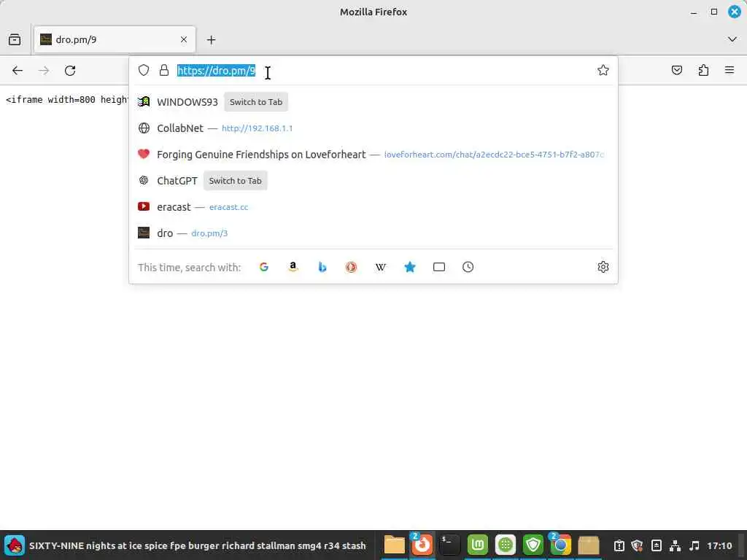Open the Chrome taskbar icon
This screenshot has width=747, height=560.
[560, 545]
